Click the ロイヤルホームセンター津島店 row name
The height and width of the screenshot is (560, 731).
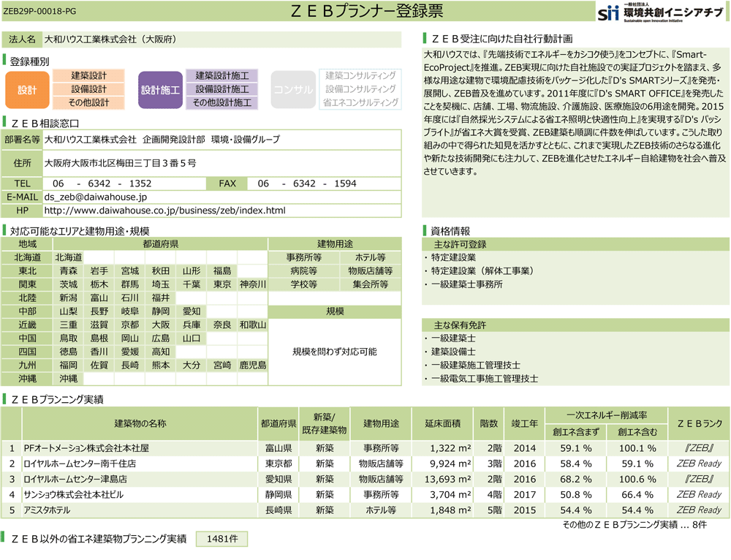tap(75, 480)
